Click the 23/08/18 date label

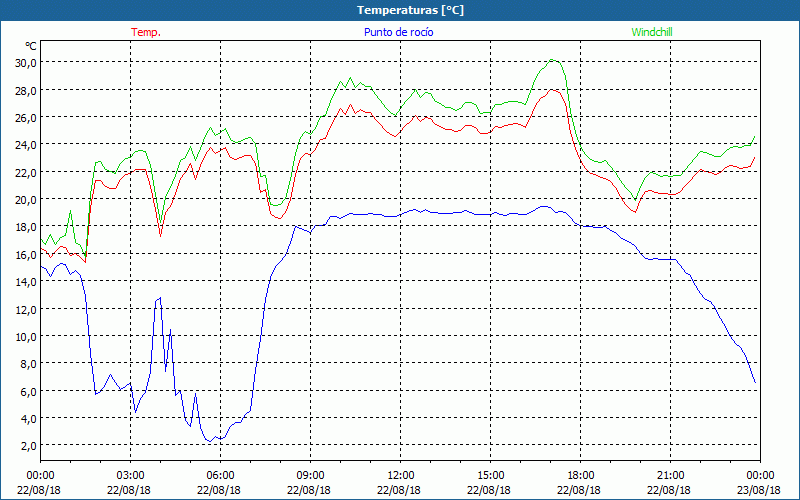(x=759, y=490)
